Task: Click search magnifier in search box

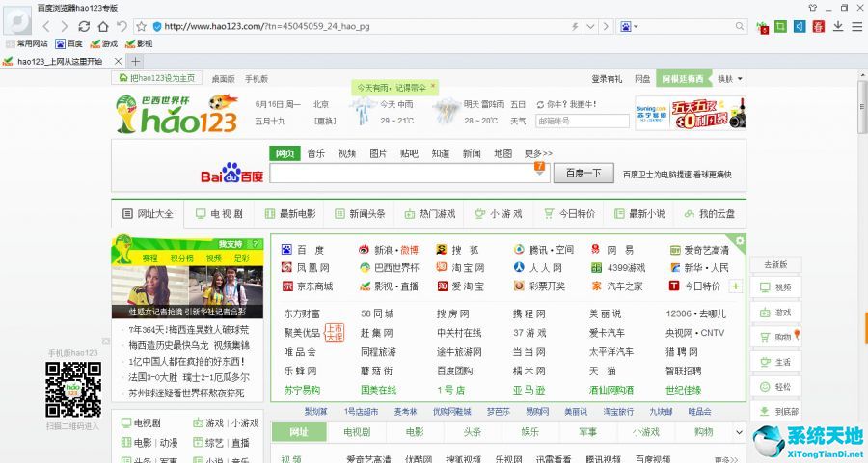Action: point(740,26)
